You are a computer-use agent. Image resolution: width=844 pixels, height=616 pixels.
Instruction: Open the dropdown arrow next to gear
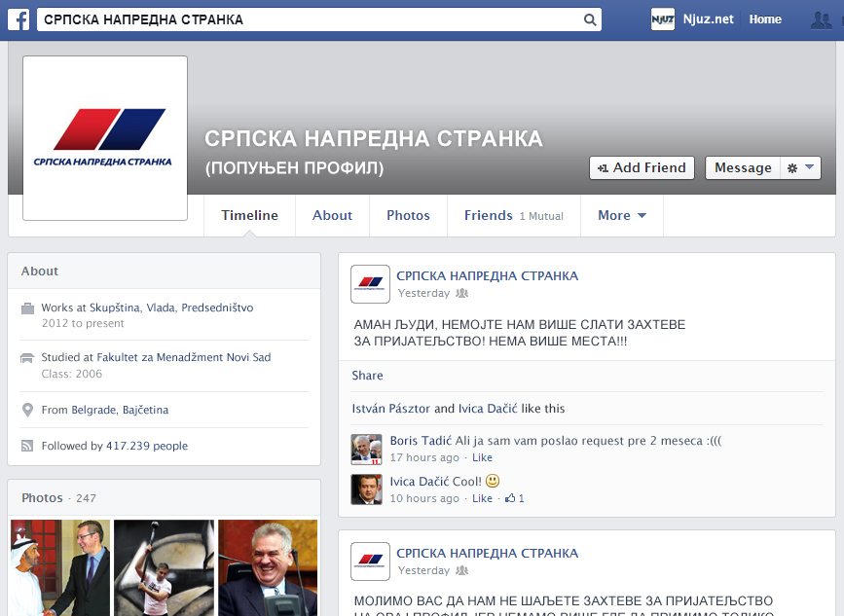[x=810, y=167]
